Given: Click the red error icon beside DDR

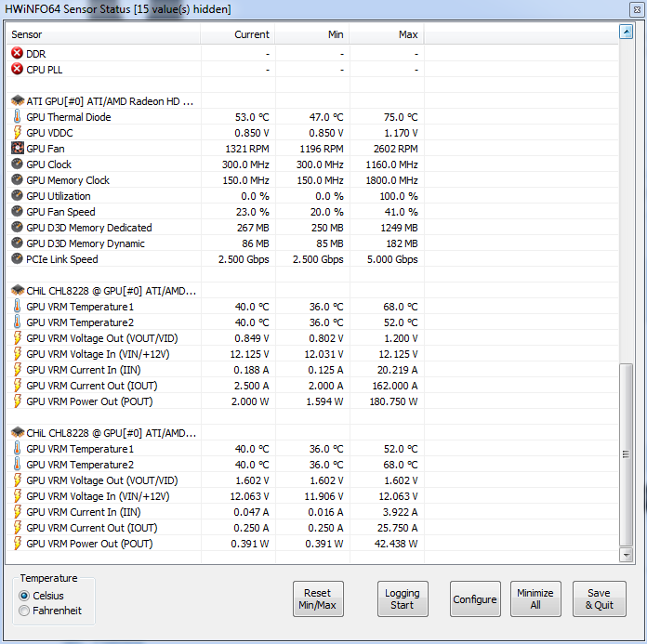Looking at the screenshot, I should coord(17,53).
